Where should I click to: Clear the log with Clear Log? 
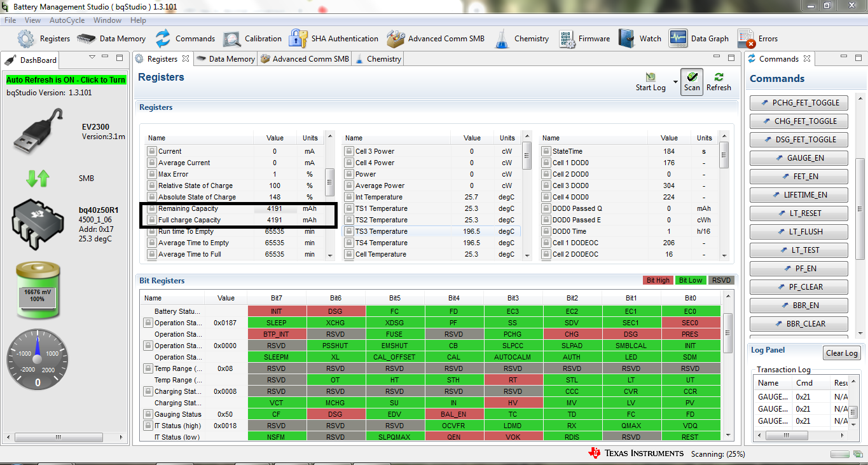[841, 353]
